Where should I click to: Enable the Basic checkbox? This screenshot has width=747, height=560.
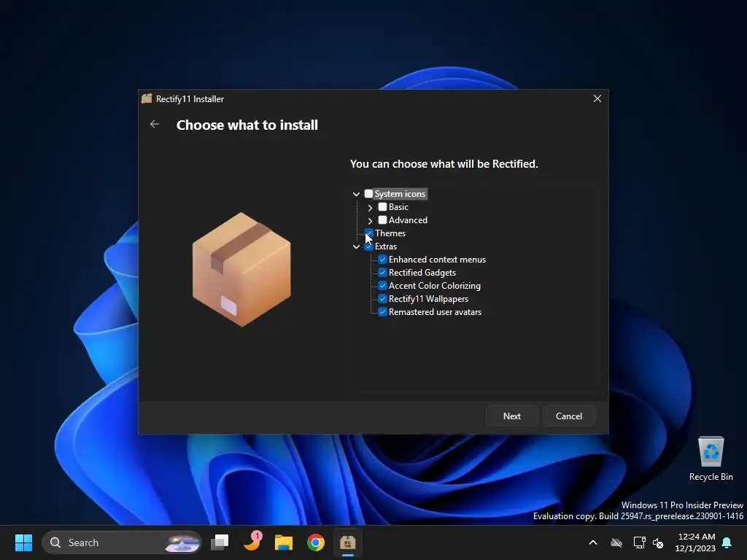tap(382, 207)
